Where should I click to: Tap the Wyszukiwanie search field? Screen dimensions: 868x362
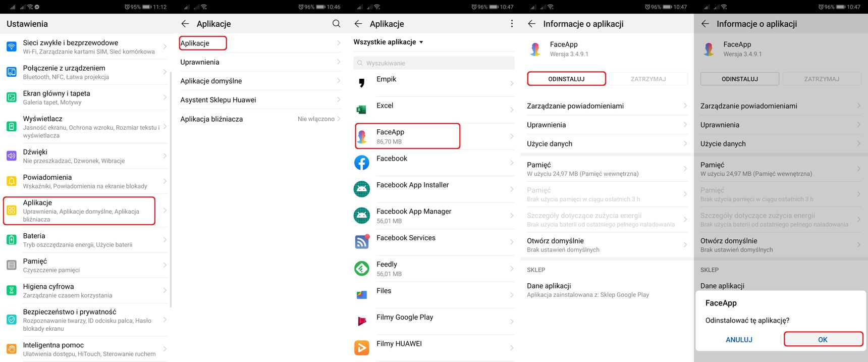[x=434, y=63]
